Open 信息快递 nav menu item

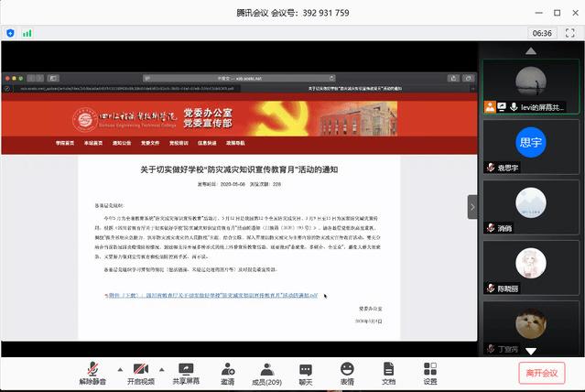207,143
